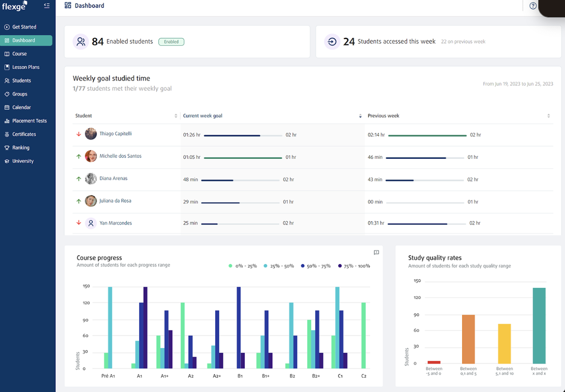This screenshot has width=565, height=392.
Task: Open the help question mark icon
Action: coord(533,6)
